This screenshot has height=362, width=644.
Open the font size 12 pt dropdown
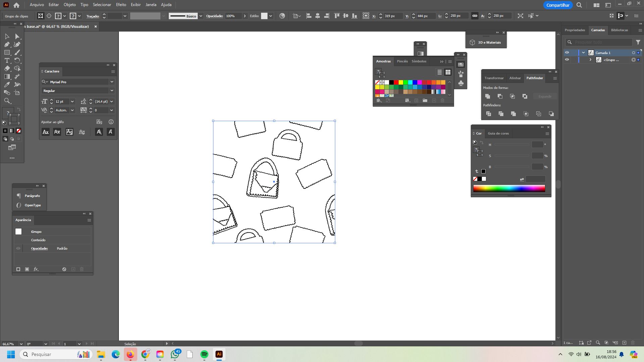pyautogui.click(x=72, y=101)
